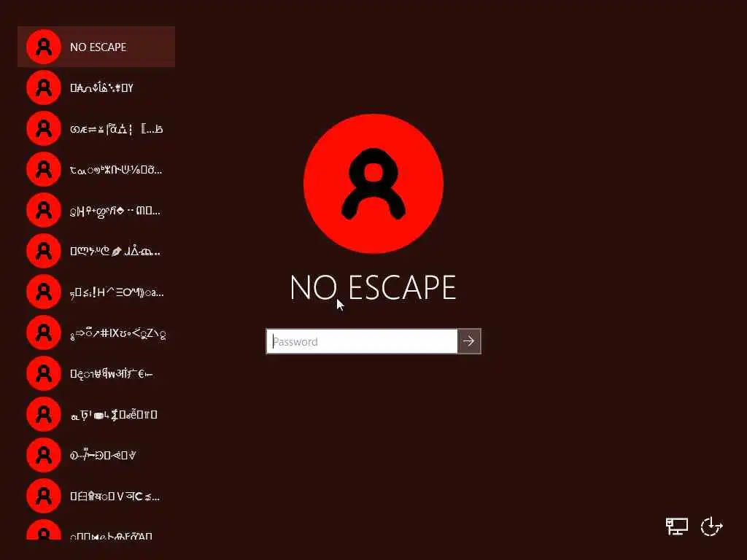
Task: Select the partially visible last user account
Action: [96, 529]
